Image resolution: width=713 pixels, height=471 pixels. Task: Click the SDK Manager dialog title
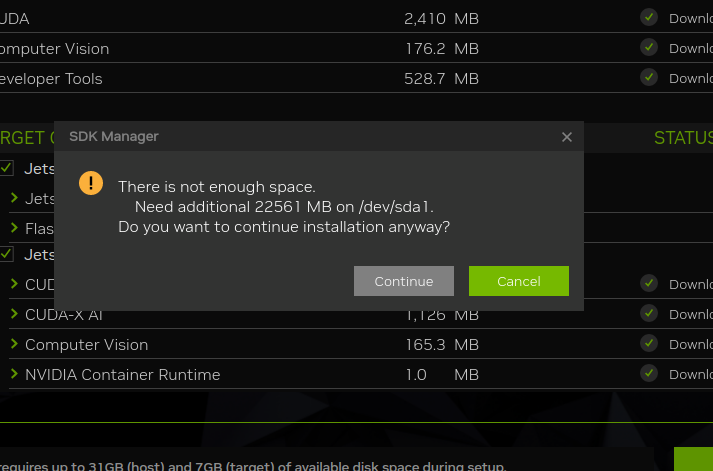coord(114,136)
